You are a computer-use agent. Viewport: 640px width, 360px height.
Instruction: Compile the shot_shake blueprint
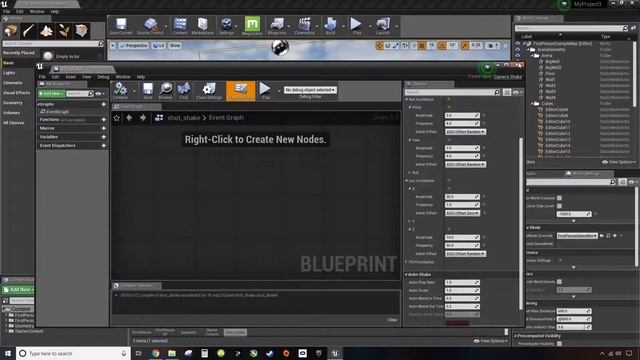pyautogui.click(x=120, y=91)
